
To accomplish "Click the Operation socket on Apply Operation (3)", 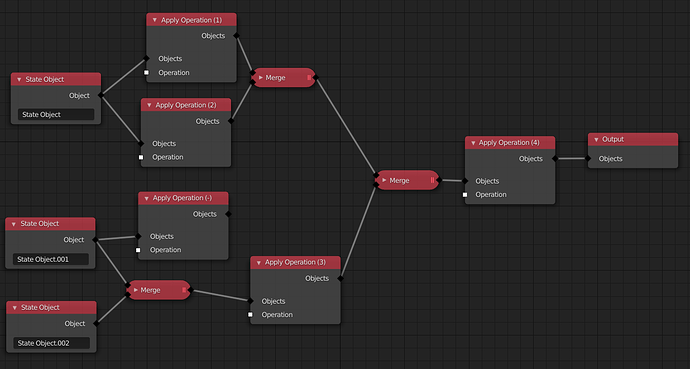I will [x=250, y=314].
